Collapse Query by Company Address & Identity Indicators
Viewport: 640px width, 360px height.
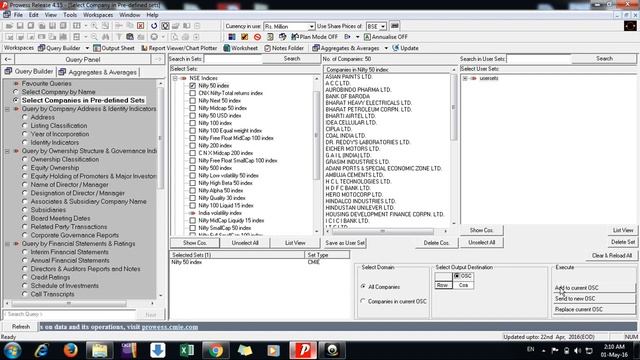click(x=7, y=109)
